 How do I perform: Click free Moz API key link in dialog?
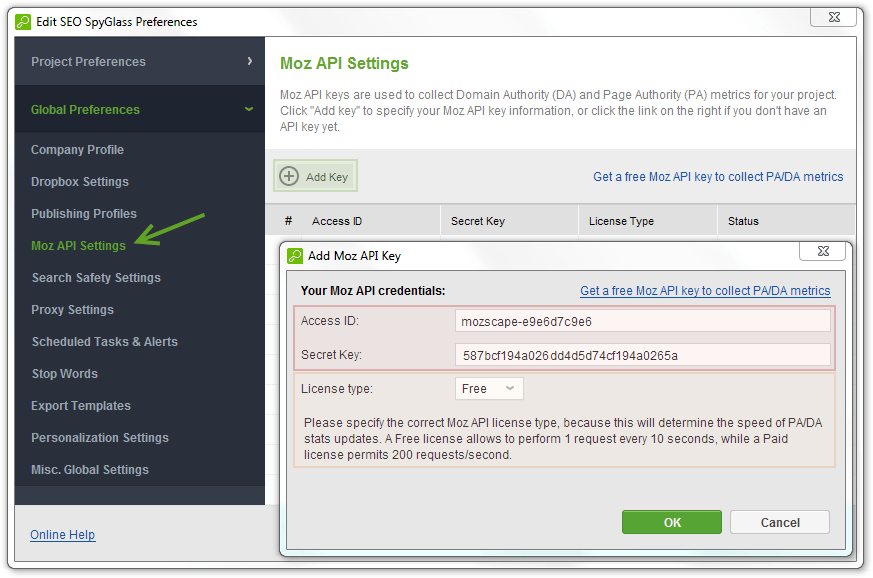tap(705, 291)
